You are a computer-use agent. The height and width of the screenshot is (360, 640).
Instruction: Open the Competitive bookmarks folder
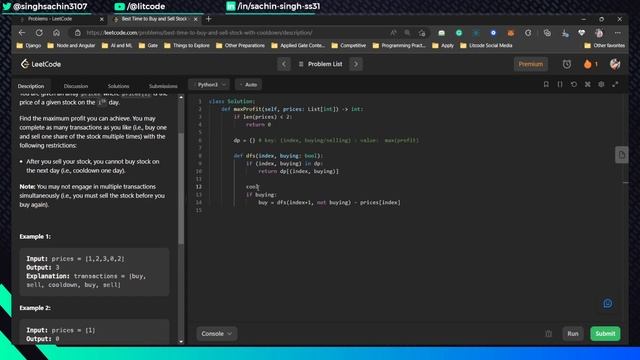coord(349,45)
